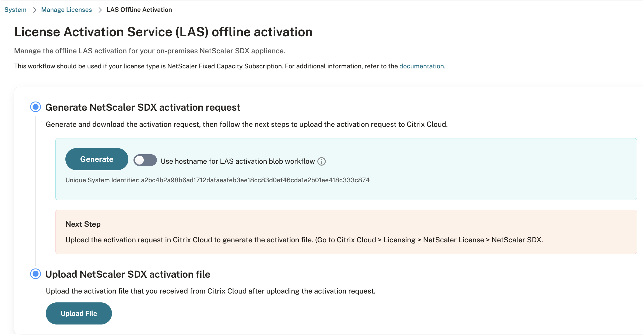Click the Upload File button

[79, 313]
